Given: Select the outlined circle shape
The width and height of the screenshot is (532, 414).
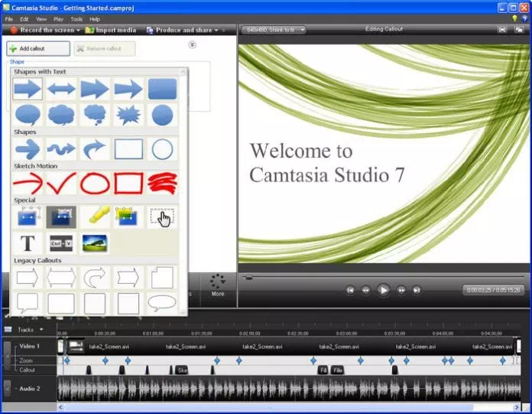Looking at the screenshot, I should click(x=162, y=148).
